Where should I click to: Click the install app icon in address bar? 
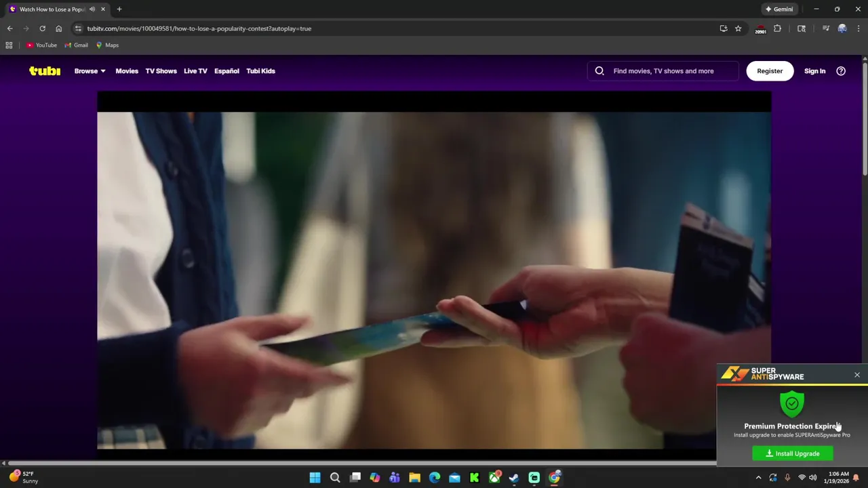click(724, 28)
